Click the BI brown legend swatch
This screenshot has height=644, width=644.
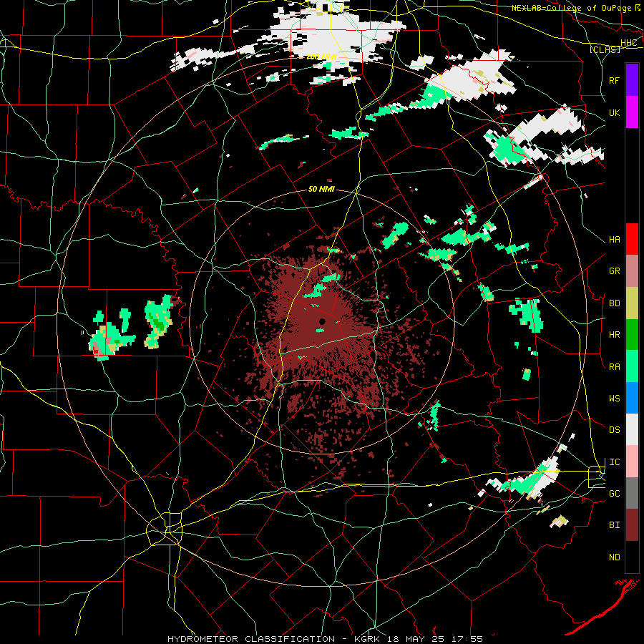coord(632,525)
